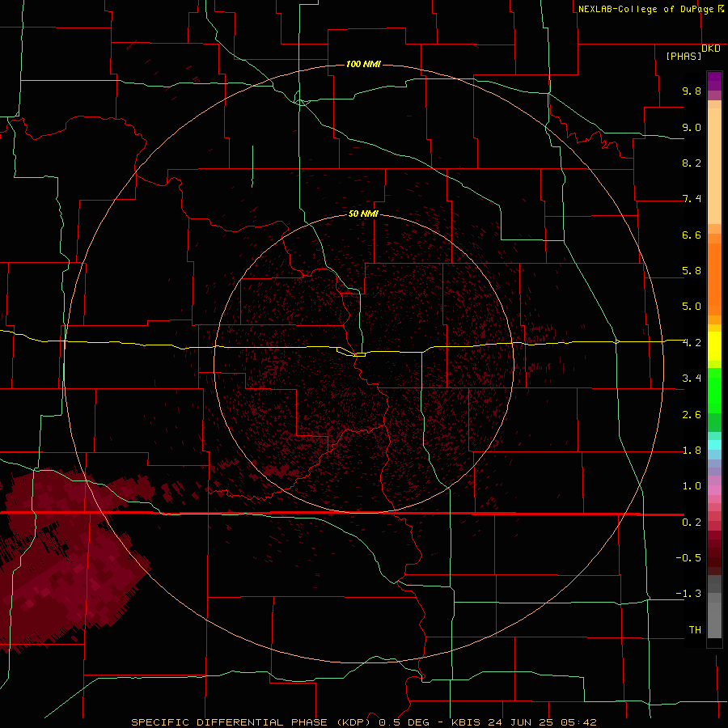Click the Specific Differential Phase caption line
This screenshot has width=728, height=728.
click(363, 722)
